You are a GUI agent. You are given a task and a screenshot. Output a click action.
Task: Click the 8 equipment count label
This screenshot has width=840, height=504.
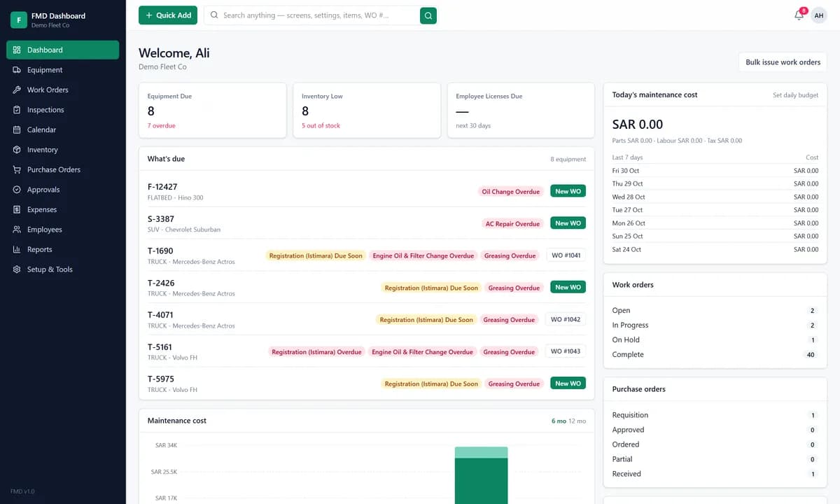pos(568,160)
